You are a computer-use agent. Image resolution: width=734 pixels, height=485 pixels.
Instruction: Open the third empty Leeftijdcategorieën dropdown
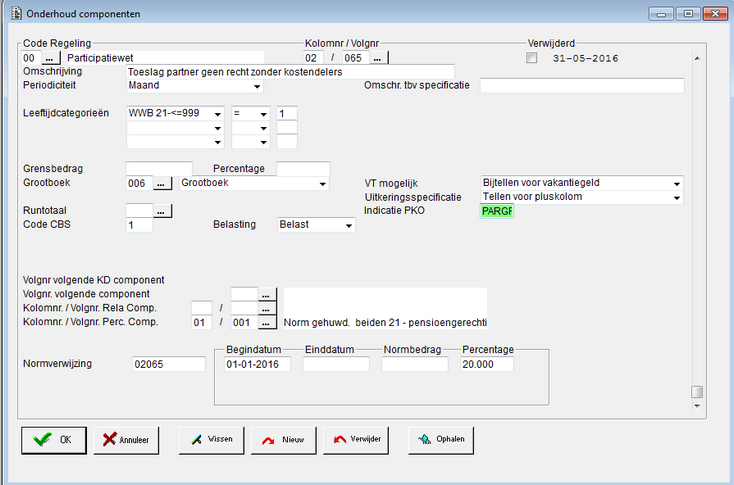point(218,142)
